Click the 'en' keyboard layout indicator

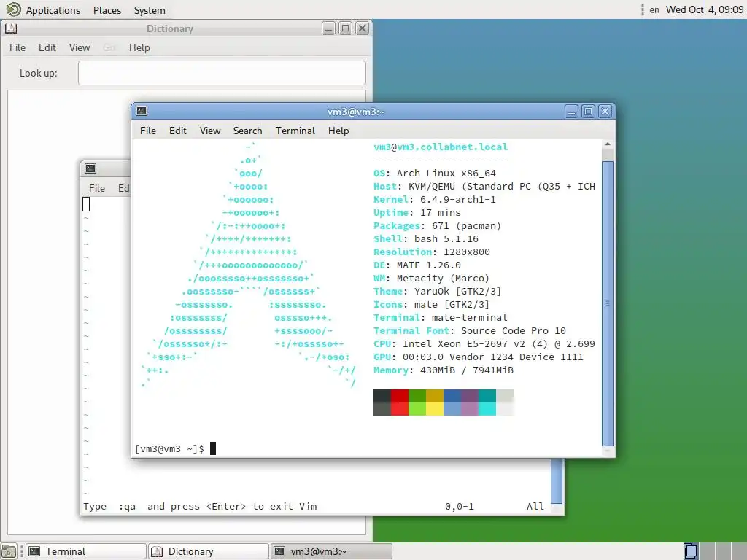tap(654, 9)
